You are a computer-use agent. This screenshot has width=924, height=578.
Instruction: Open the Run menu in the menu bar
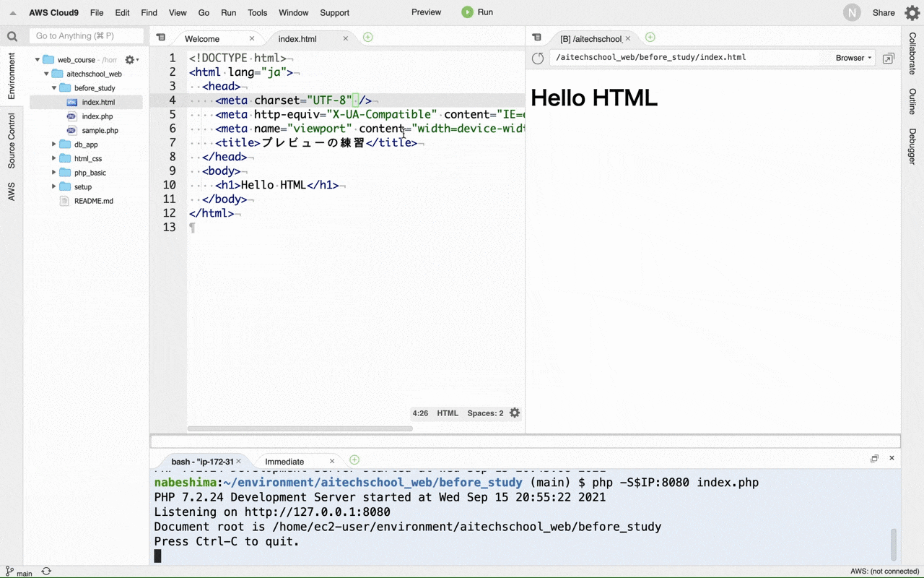pos(228,13)
